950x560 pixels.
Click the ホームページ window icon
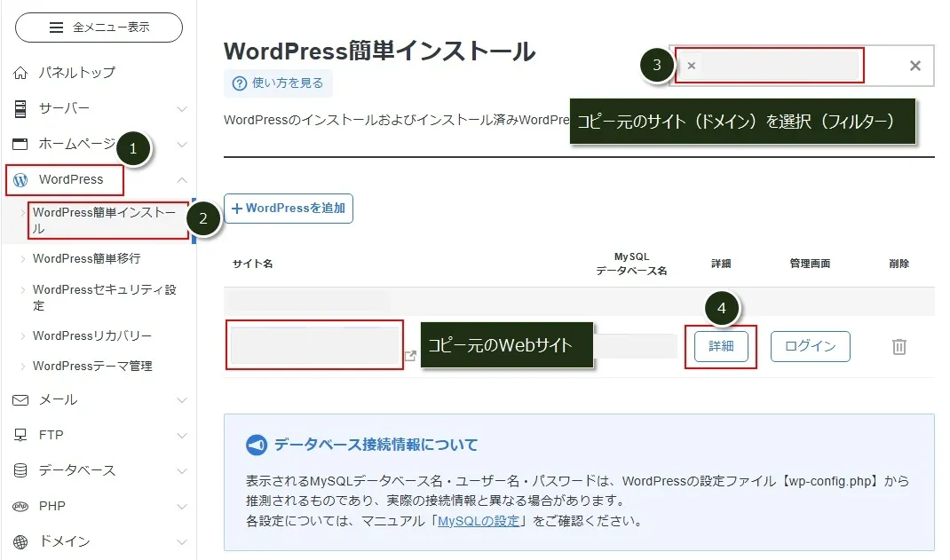point(20,144)
